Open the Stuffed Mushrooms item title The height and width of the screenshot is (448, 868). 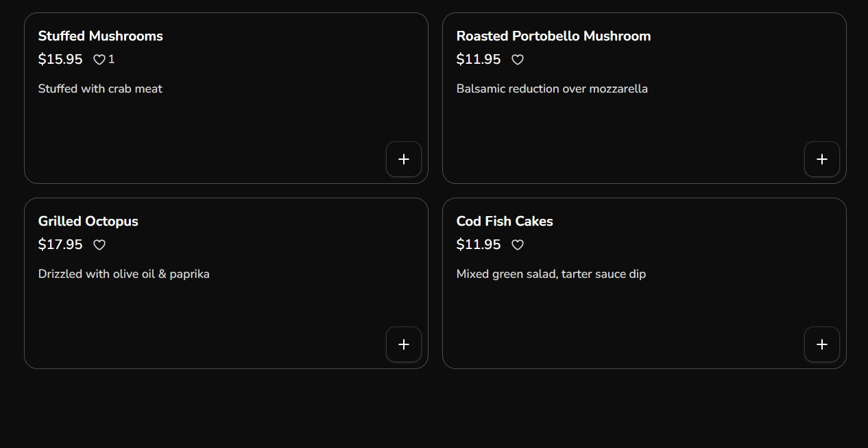(x=101, y=36)
